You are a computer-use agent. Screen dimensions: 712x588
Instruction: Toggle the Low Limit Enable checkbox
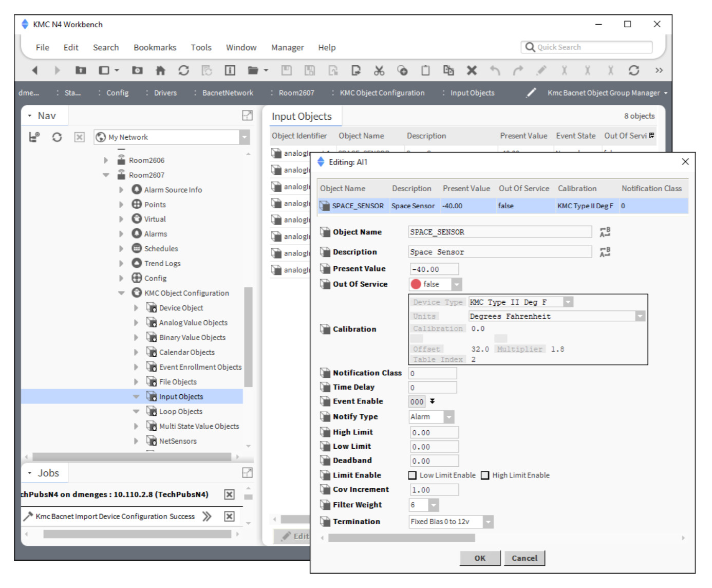413,475
